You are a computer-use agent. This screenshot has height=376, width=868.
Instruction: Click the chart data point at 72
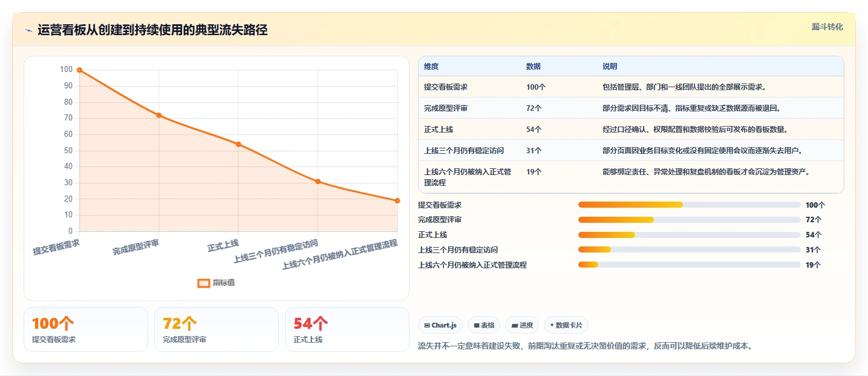click(159, 115)
